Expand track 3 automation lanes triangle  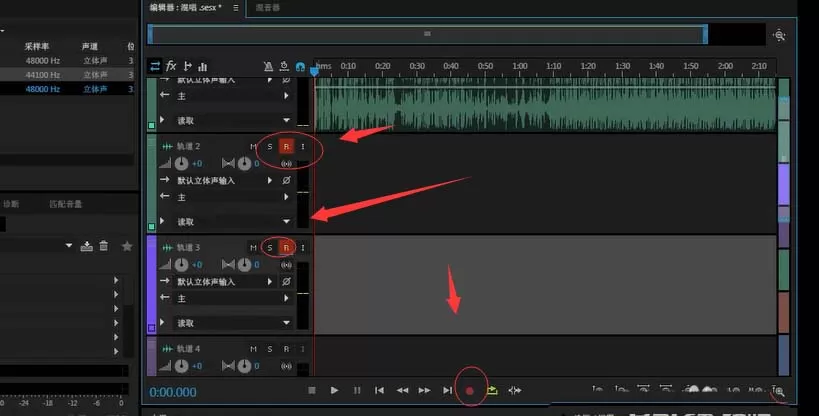pos(162,322)
